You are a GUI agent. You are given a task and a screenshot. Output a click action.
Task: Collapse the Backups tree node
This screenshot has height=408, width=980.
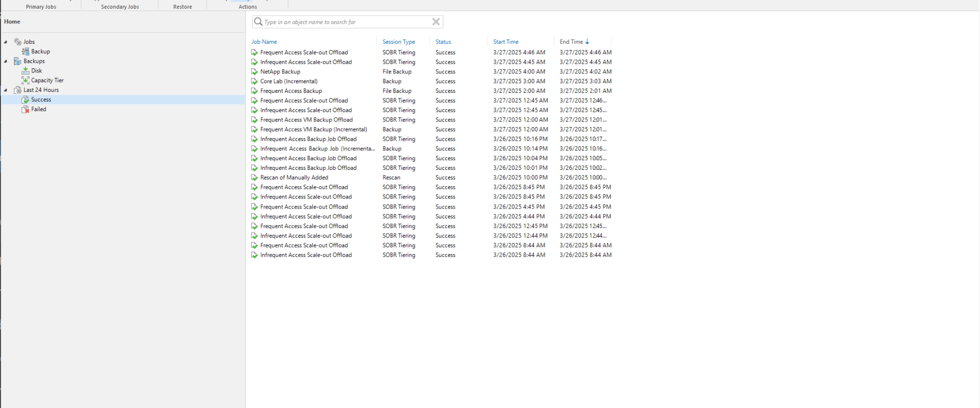point(6,61)
